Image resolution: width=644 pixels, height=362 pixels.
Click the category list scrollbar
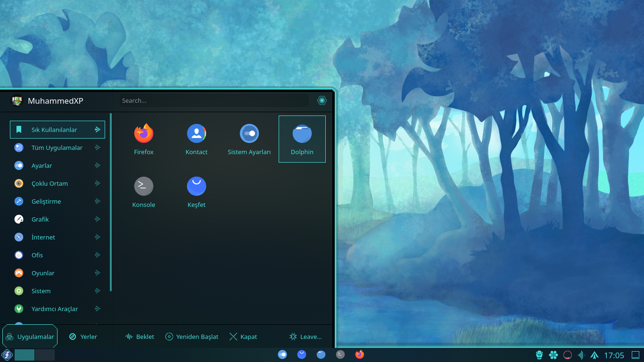pyautogui.click(x=111, y=202)
